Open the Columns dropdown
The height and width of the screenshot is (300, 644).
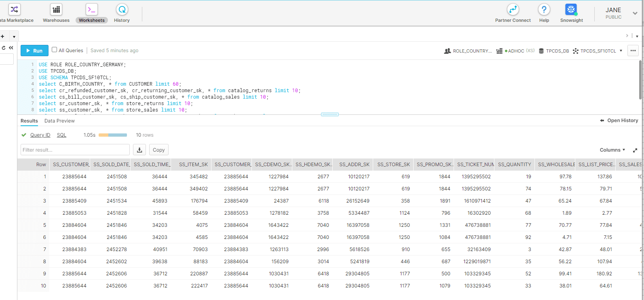(x=612, y=150)
